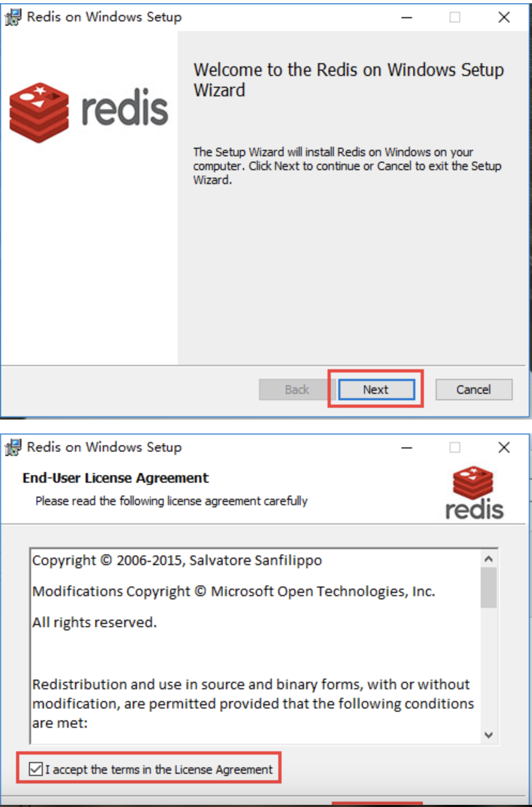Click the 'I accept the terms' label text

(159, 770)
